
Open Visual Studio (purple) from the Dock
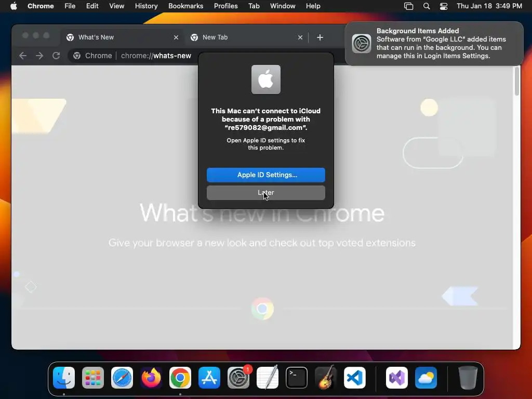[397, 378]
